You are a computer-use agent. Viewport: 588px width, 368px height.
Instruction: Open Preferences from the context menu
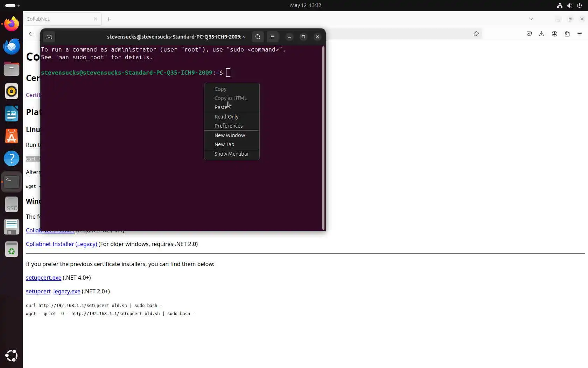232,126
